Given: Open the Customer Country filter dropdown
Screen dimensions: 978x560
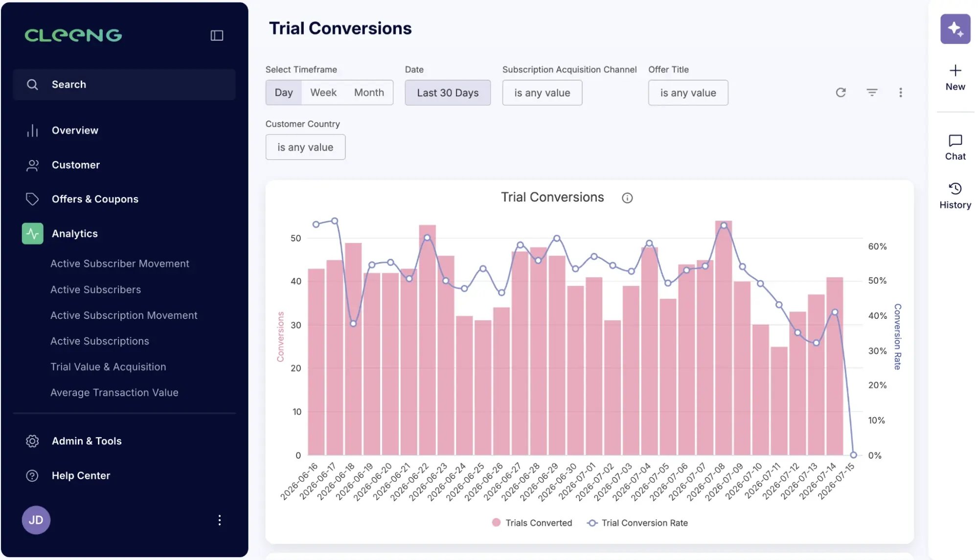Looking at the screenshot, I should [x=305, y=147].
